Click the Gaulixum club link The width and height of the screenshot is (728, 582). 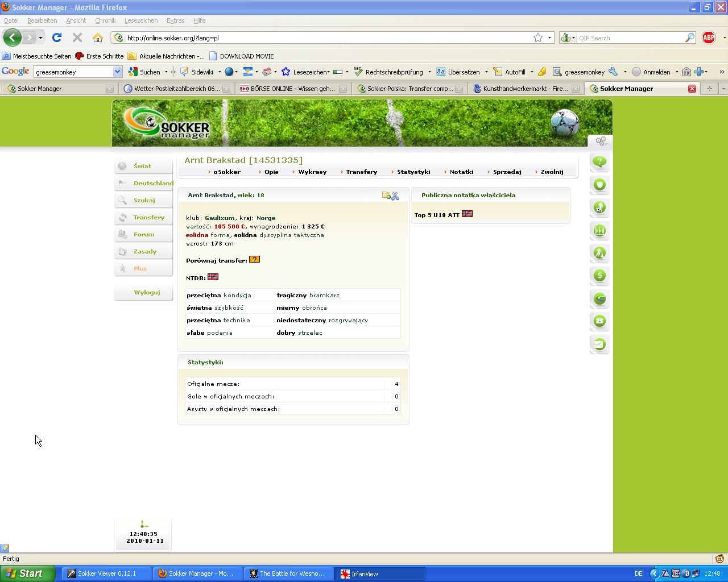(x=220, y=218)
